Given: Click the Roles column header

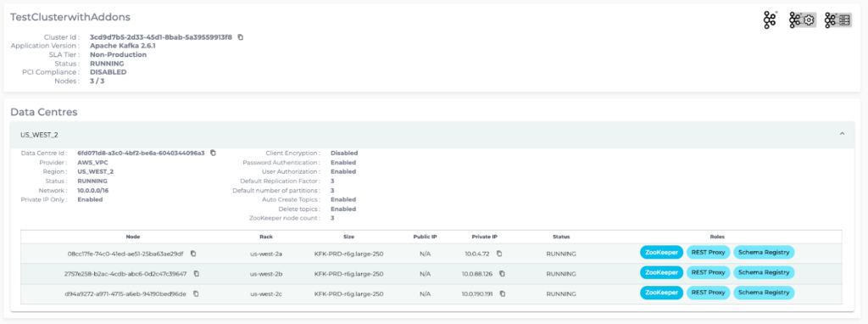Looking at the screenshot, I should click(x=717, y=237).
